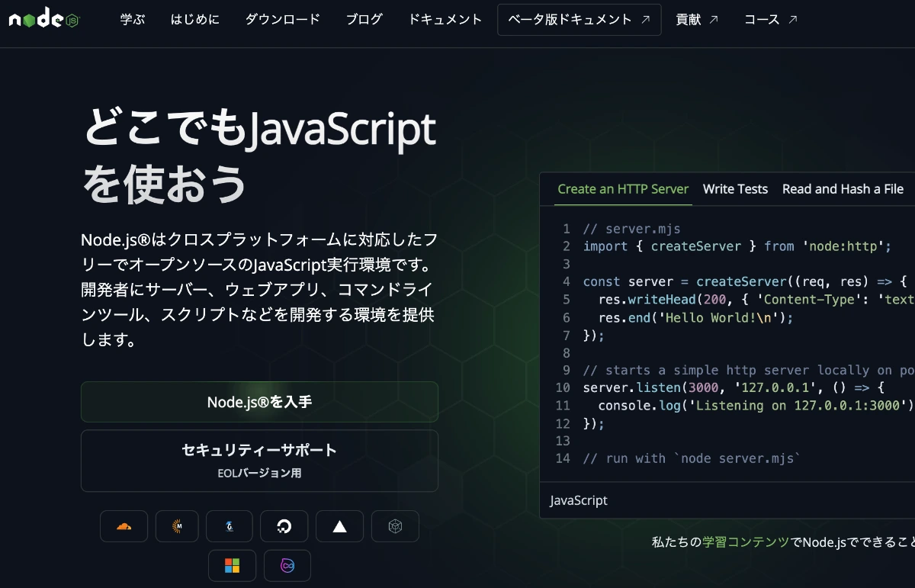Viewport: 915px width, 588px height.
Task: Open the ダウンロード navigation link
Action: 283,20
